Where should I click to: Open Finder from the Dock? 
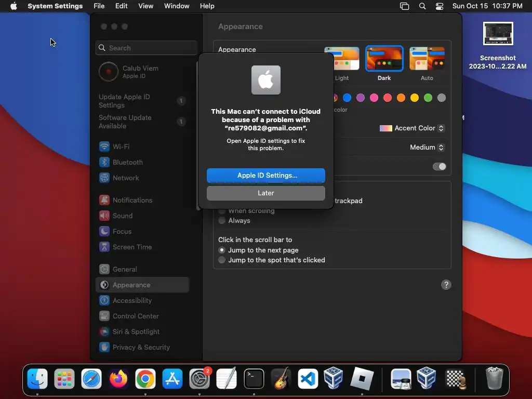37,379
